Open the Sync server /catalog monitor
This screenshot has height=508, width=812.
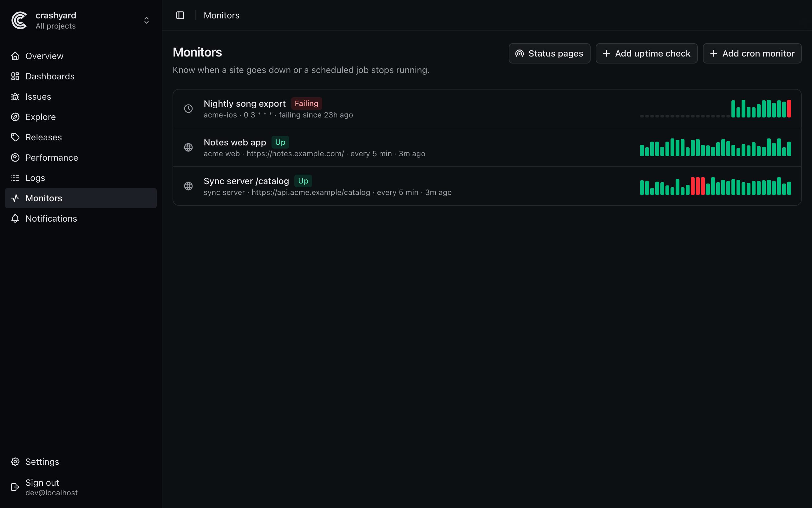[x=487, y=186]
